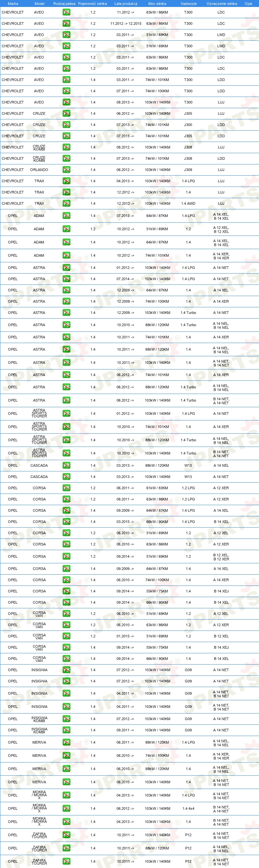
Task: Click the Opis column header
Action: (248, 4)
